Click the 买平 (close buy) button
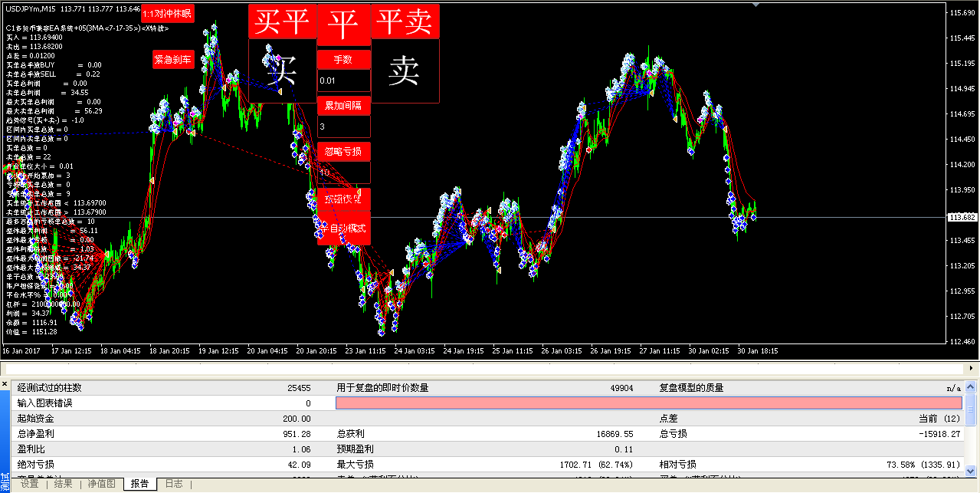The image size is (980, 493). tap(282, 22)
